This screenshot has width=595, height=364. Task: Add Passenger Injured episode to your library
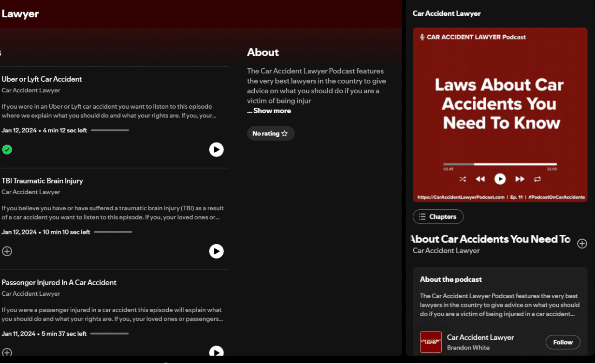point(7,352)
